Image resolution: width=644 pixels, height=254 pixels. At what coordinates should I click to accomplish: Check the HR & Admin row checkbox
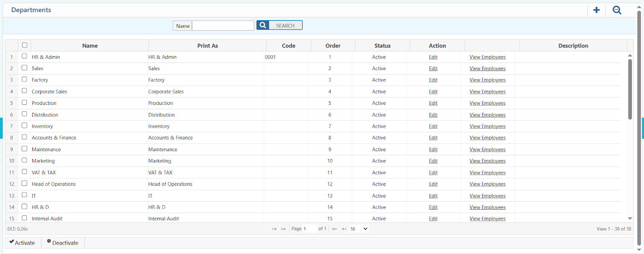click(25, 56)
